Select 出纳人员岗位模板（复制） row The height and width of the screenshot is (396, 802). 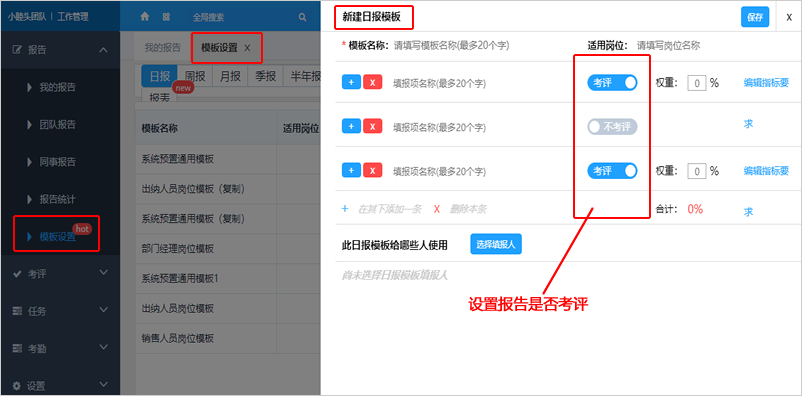tap(228, 189)
